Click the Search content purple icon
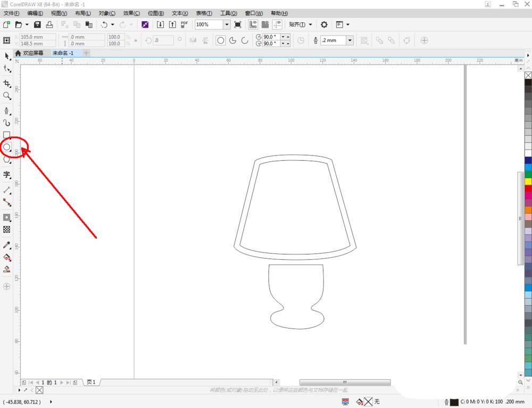 145,25
